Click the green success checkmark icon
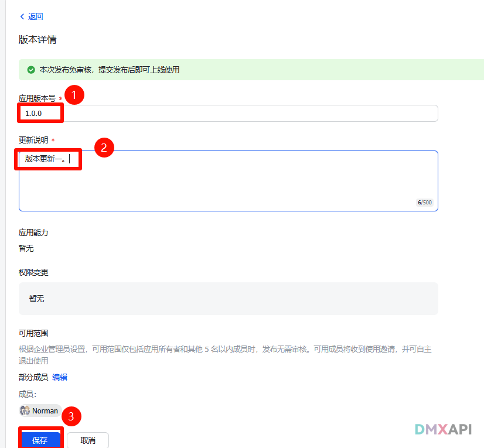The height and width of the screenshot is (448, 484). click(x=31, y=69)
